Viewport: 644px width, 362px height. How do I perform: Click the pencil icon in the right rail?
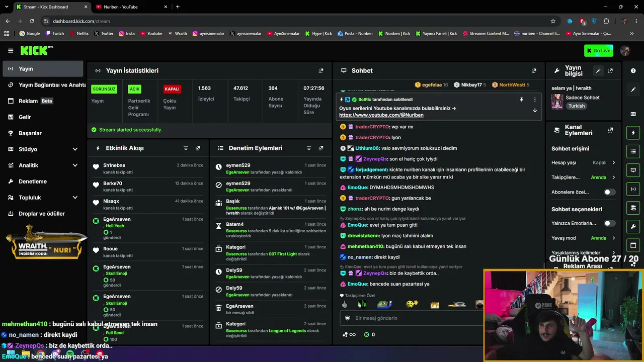pos(633,89)
